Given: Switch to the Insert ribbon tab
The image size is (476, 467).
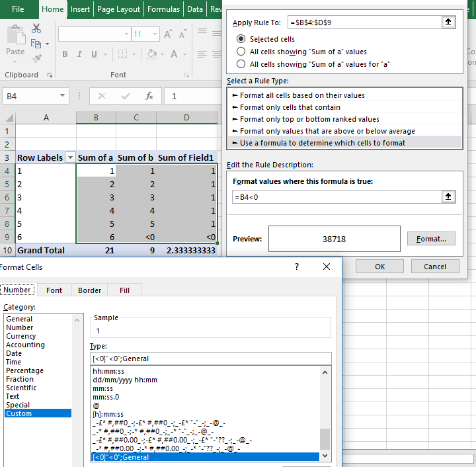Looking at the screenshot, I should tap(80, 9).
